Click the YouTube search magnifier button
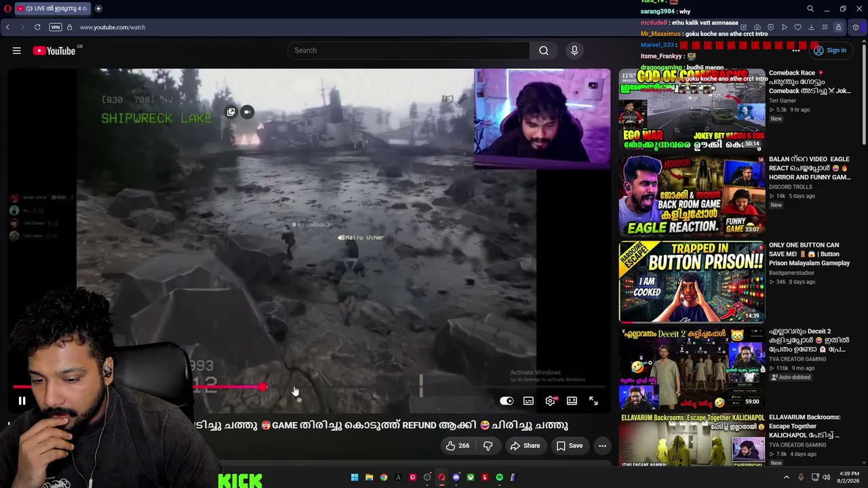The height and width of the screenshot is (488, 868). [x=544, y=50]
